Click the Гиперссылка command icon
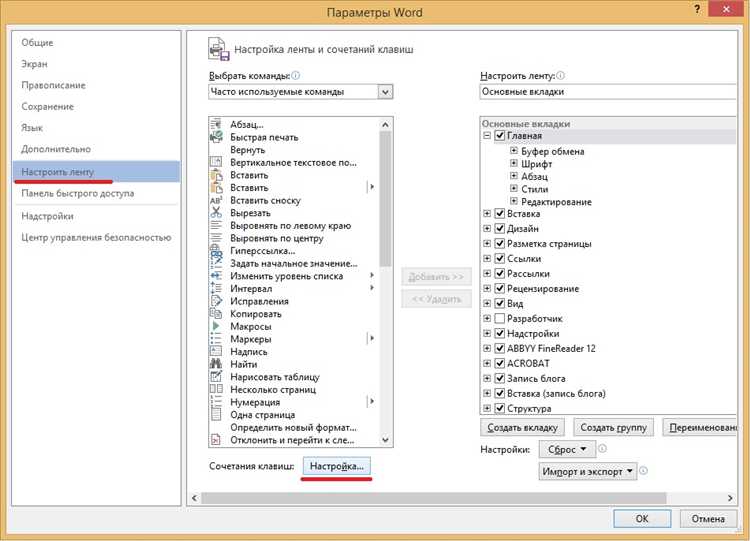This screenshot has width=750, height=541. point(216,250)
